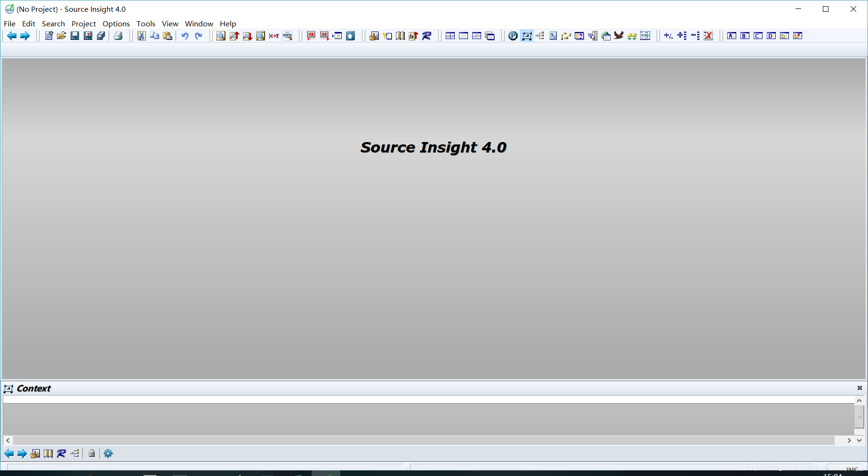This screenshot has height=476, width=868.
Task: Click Context panel scroll up arrow
Action: (859, 401)
